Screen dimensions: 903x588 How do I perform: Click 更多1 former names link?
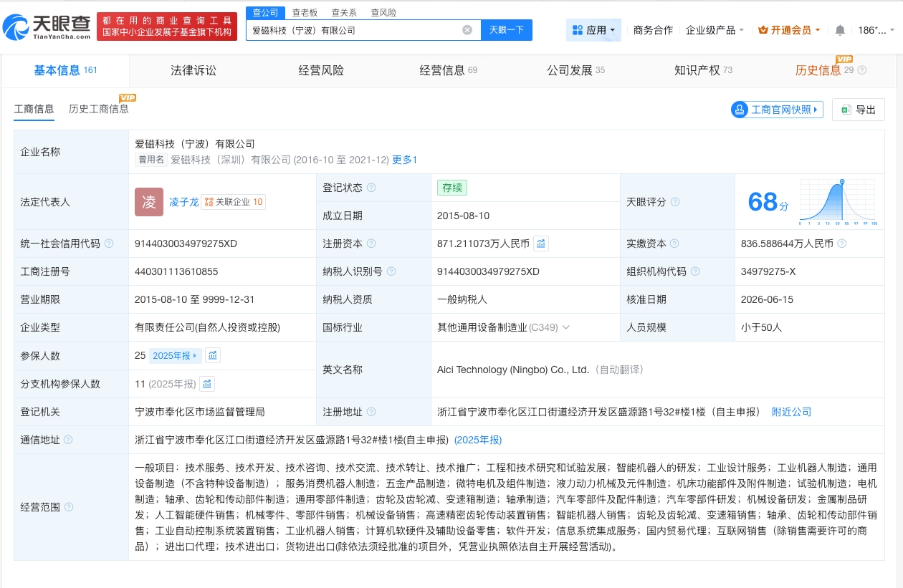(x=404, y=160)
